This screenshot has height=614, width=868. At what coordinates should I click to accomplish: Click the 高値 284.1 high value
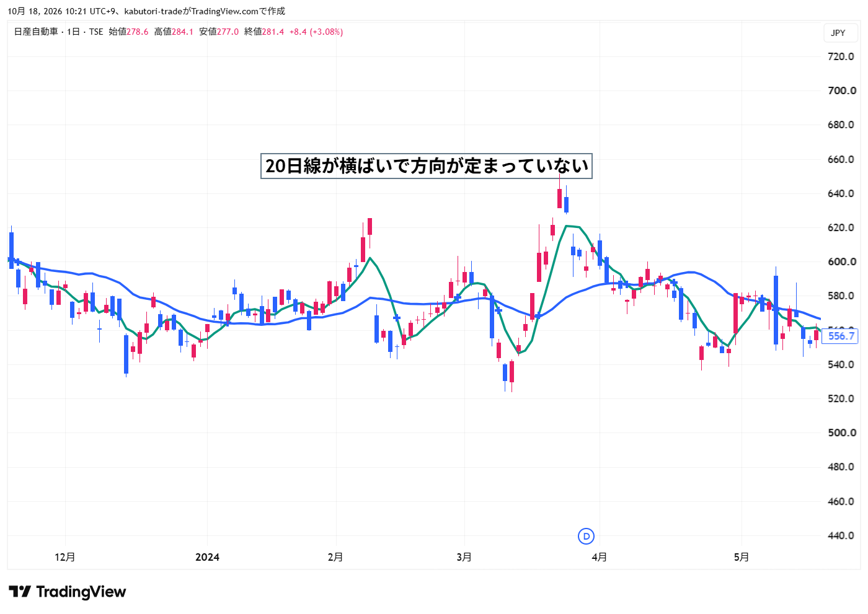click(x=174, y=32)
